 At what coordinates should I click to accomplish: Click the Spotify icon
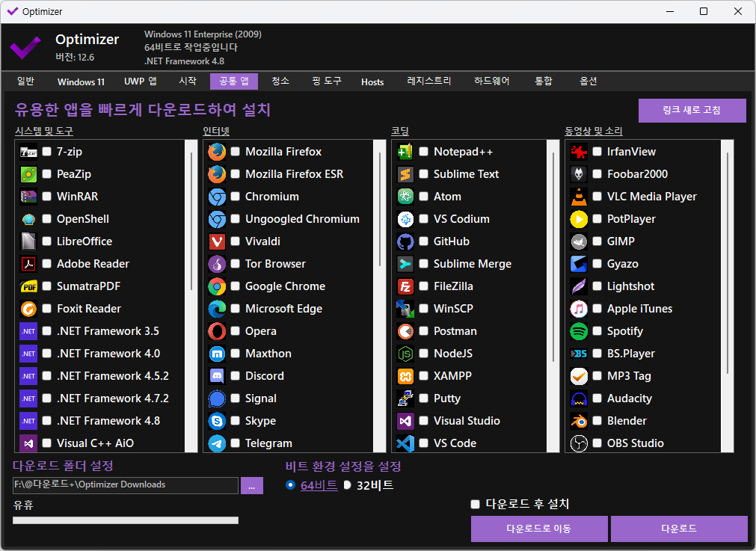click(x=579, y=331)
